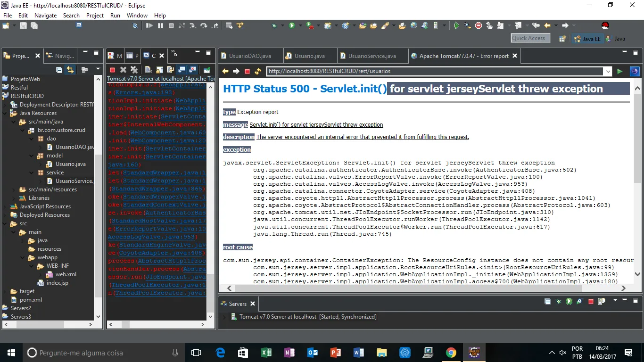Open the URL history dropdown arrow
This screenshot has height=362, width=644.
[608, 72]
